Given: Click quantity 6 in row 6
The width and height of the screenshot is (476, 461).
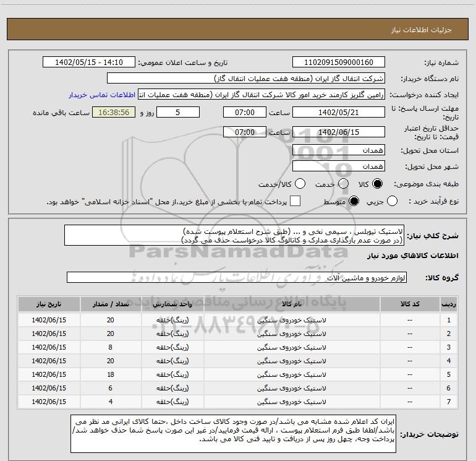Looking at the screenshot, I should tap(111, 388).
